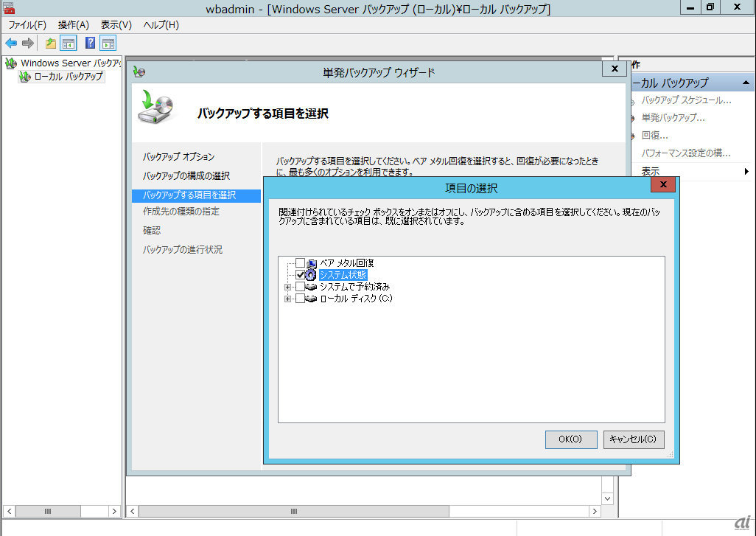Close the 単発バックアップ ウィザード window
Viewport: 756px width, 536px height.
coord(615,69)
